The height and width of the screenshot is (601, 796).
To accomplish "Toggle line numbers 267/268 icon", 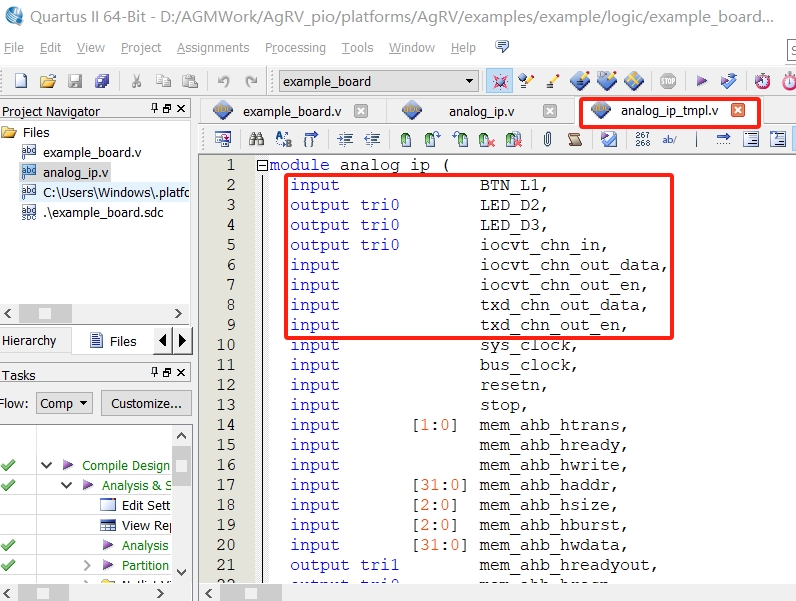I will coord(643,139).
